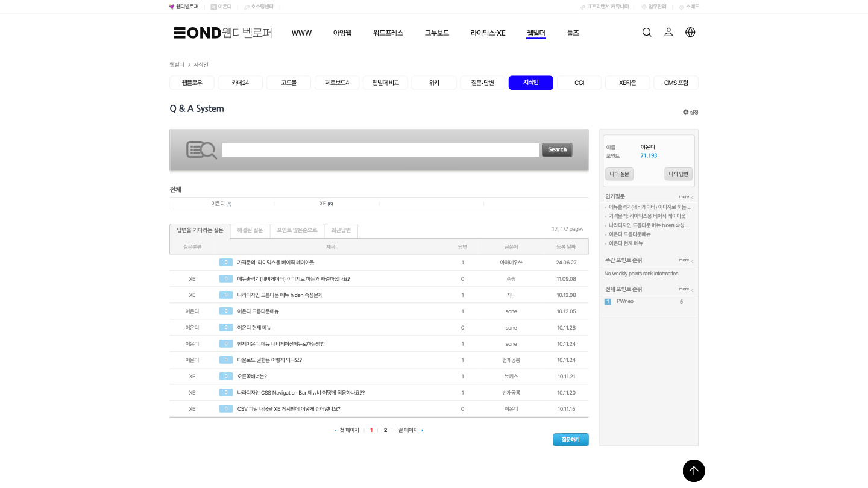Open IT프리랜서 커뮤니티 link
Viewport: 868px width, 488px height.
click(x=605, y=7)
